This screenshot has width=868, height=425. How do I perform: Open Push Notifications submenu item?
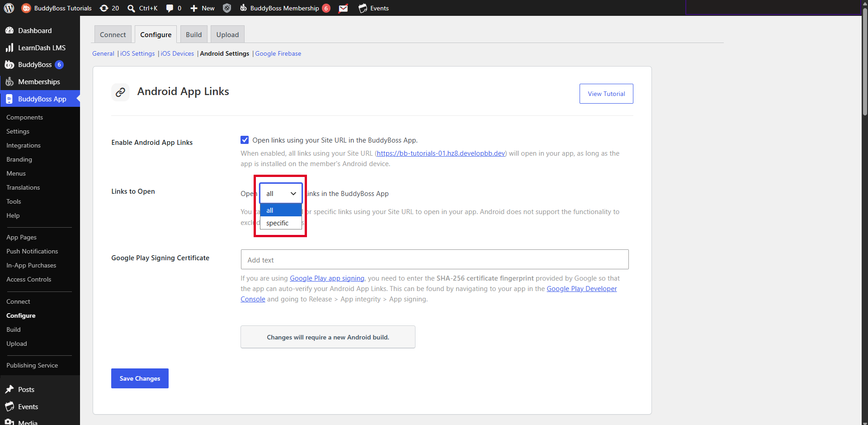tap(32, 251)
